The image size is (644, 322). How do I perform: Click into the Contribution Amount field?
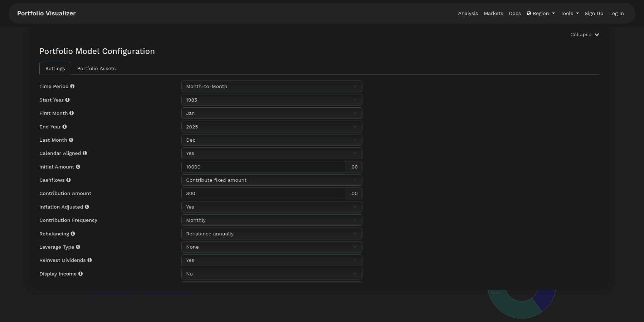point(264,193)
